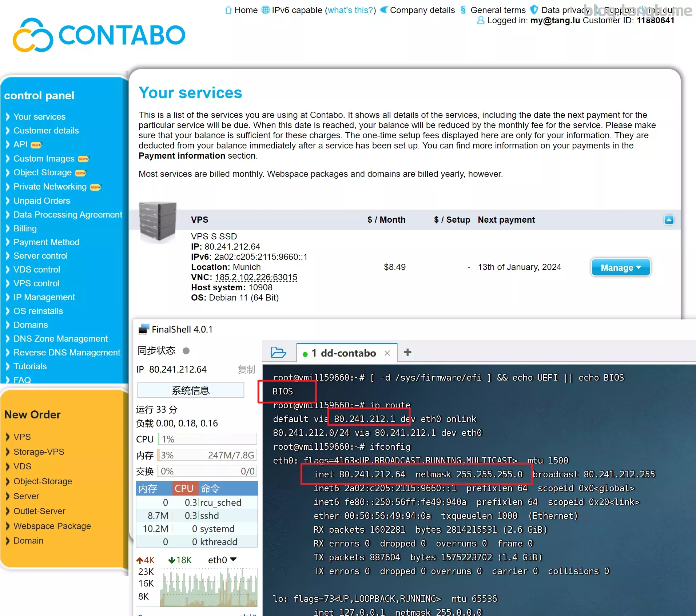
Task: Expand the eth0 network interface dropdown
Action: pos(234,560)
